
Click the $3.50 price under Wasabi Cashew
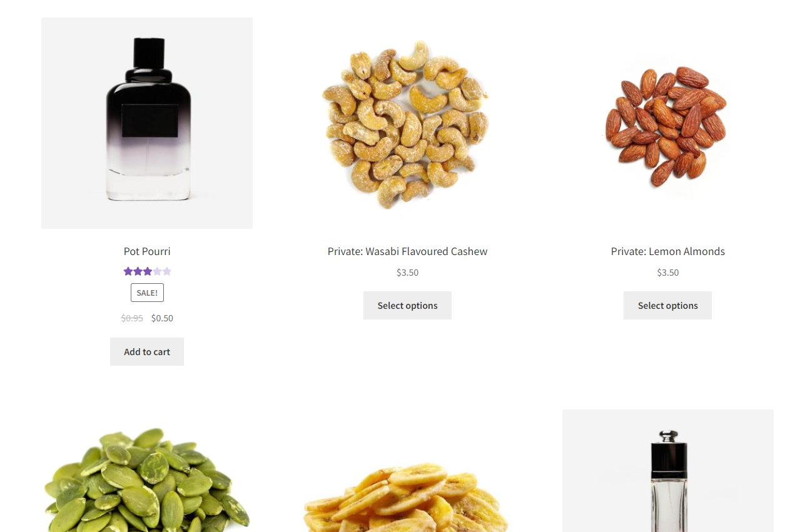pyautogui.click(x=407, y=273)
